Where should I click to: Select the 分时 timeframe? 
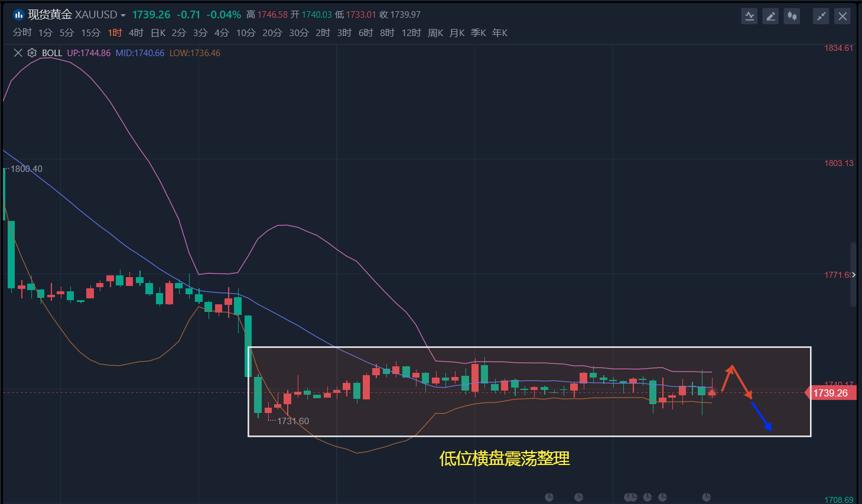pos(22,32)
